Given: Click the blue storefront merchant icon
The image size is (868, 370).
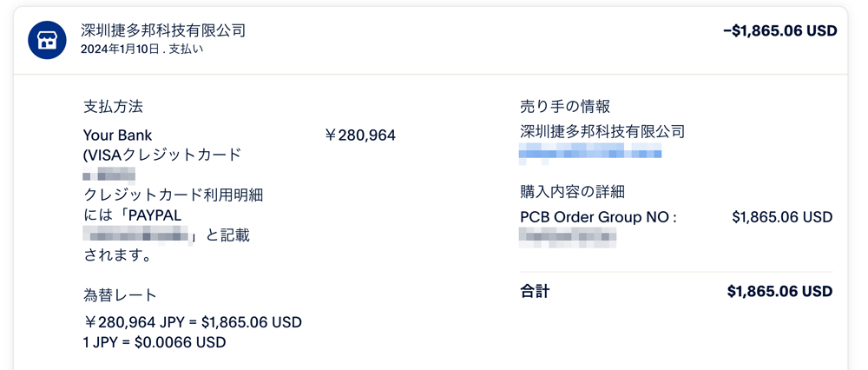Looking at the screenshot, I should click(x=47, y=40).
